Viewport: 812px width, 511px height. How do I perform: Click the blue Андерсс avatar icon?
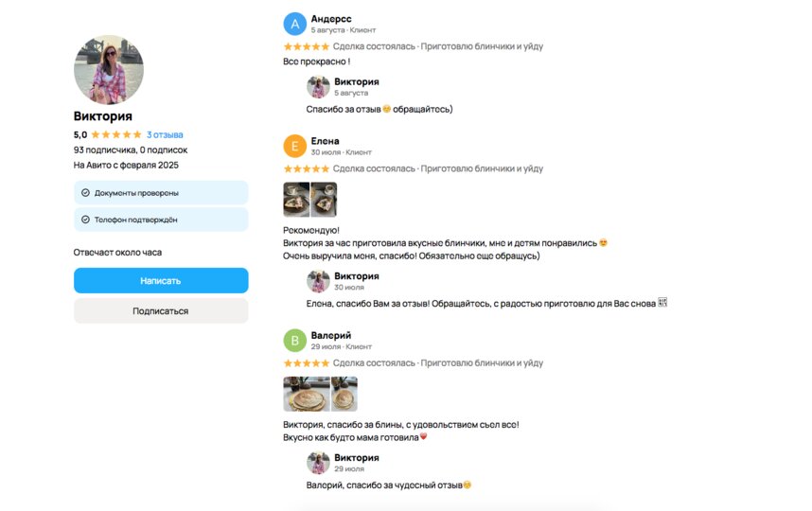point(294,24)
